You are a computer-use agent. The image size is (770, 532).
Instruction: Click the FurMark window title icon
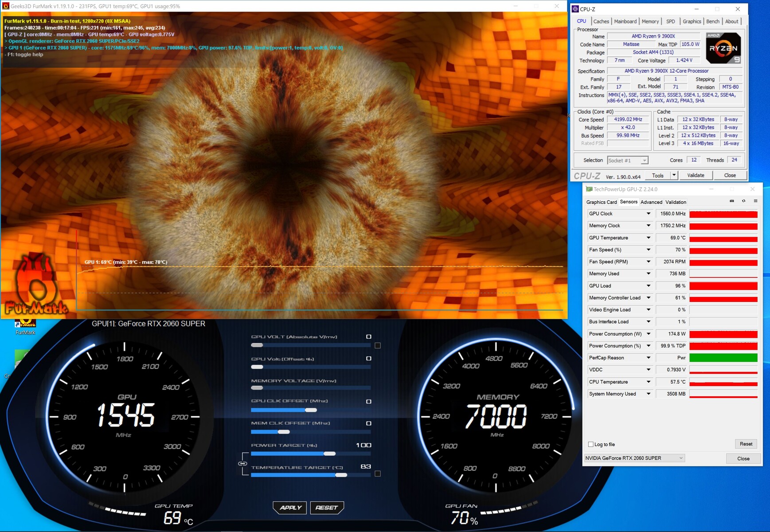6,6
